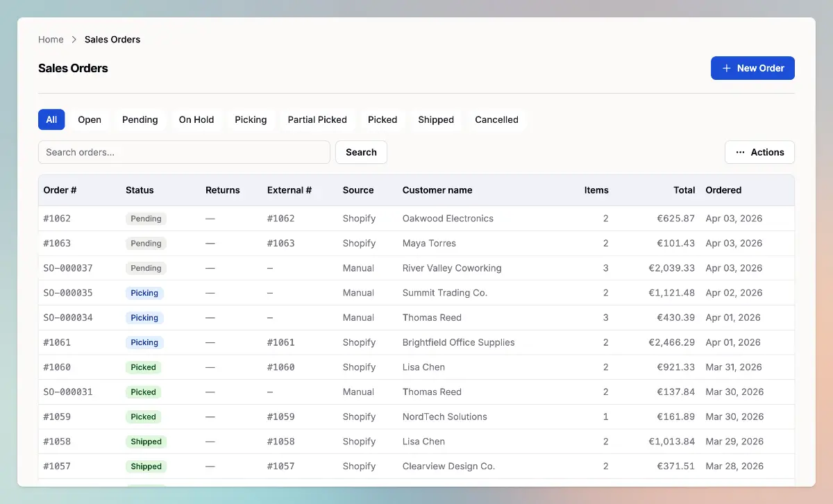The width and height of the screenshot is (833, 504).
Task: Sort by the Total column header
Action: pyautogui.click(x=684, y=190)
